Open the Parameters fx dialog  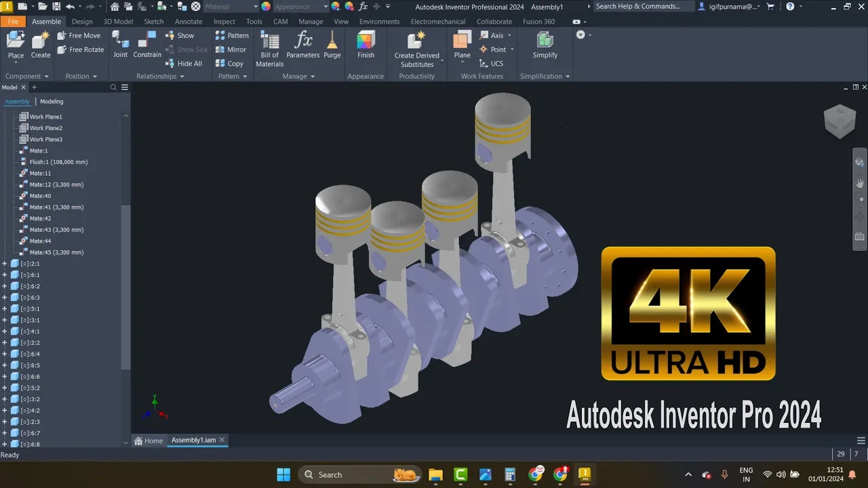tap(303, 45)
